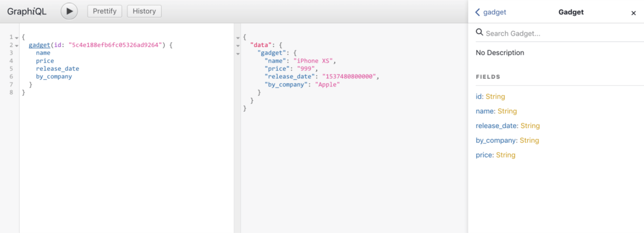
Task: Click the price field on query line 4
Action: point(45,61)
